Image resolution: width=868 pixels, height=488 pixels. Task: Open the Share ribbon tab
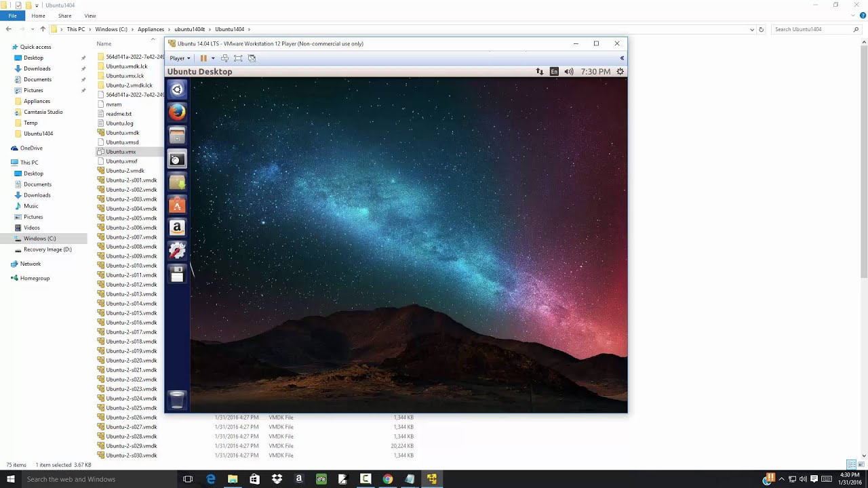65,16
